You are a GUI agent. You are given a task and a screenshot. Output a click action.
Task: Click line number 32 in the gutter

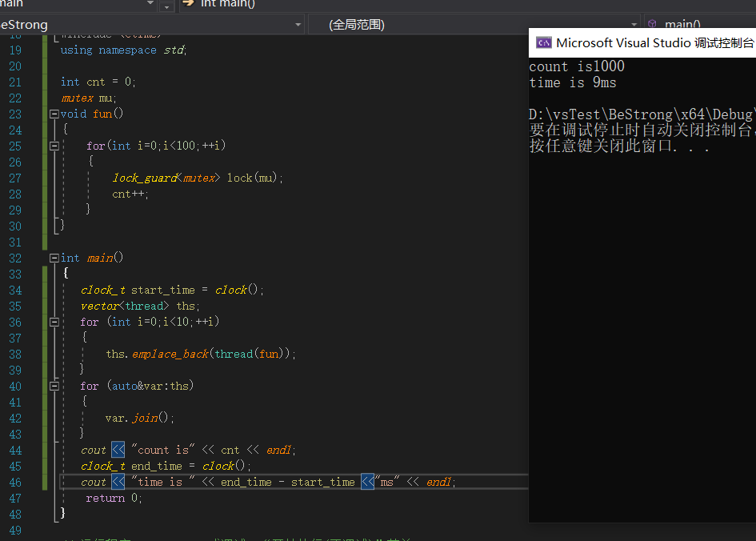point(15,258)
